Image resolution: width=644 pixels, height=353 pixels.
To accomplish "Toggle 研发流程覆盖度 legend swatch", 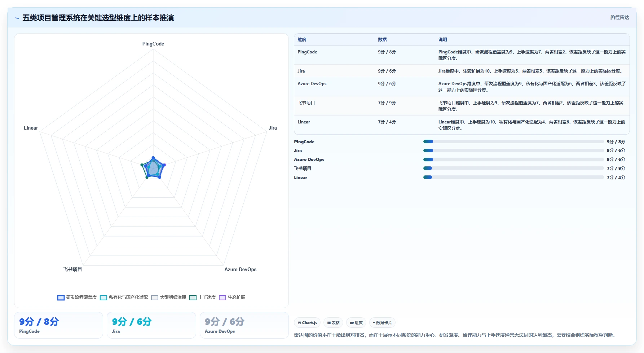I will coord(61,298).
